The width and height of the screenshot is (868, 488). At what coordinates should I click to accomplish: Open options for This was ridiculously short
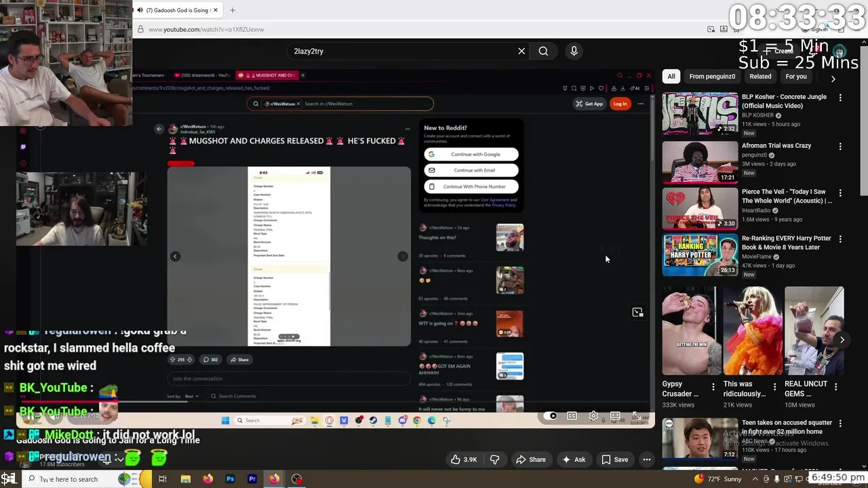pyautogui.click(x=774, y=386)
